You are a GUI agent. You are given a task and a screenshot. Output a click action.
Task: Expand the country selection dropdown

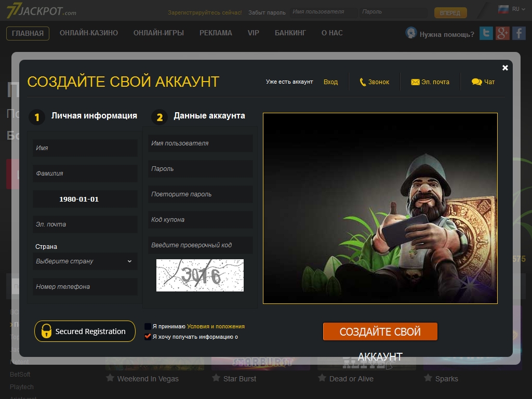(x=85, y=261)
